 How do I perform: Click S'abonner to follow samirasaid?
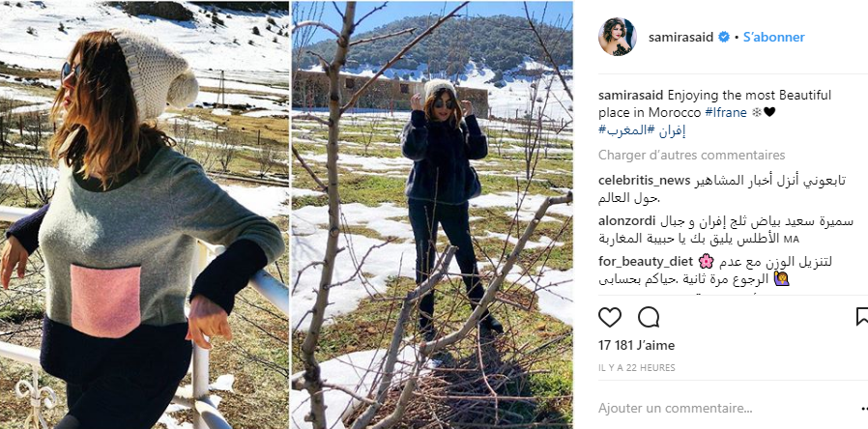tap(774, 37)
